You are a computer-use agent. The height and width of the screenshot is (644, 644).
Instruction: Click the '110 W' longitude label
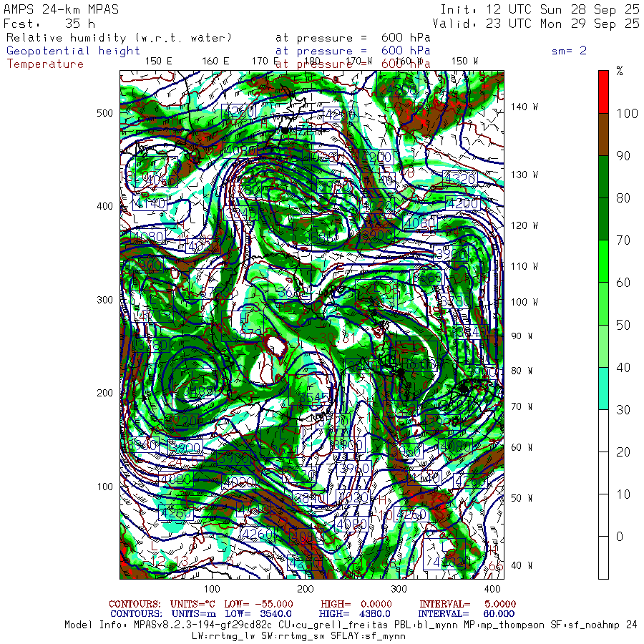(524, 267)
